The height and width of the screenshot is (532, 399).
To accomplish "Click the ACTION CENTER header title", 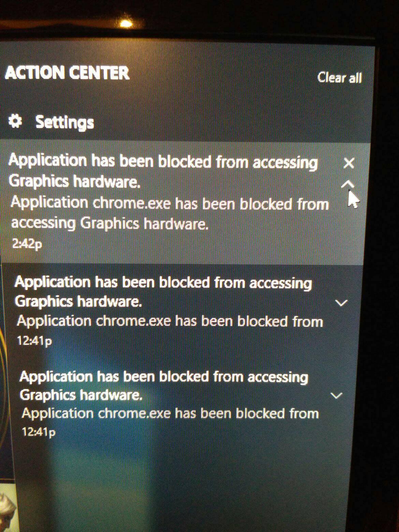I will [x=67, y=73].
